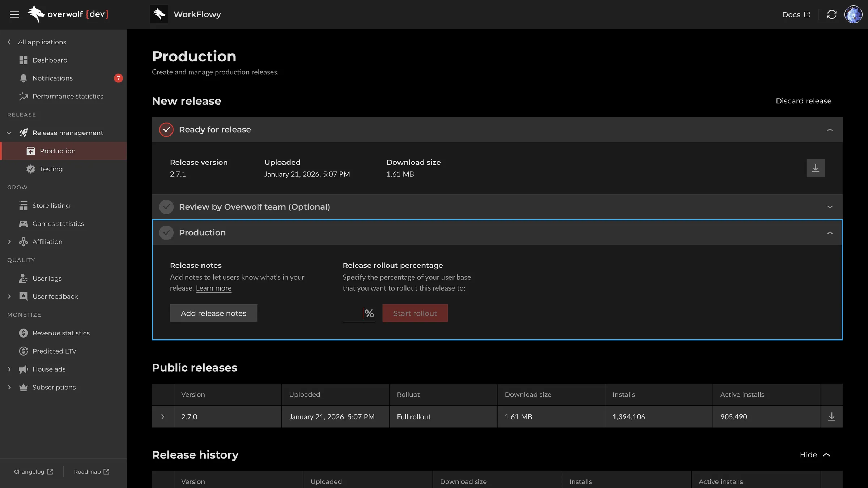
Task: Open the user profile avatar
Action: pos(854,14)
